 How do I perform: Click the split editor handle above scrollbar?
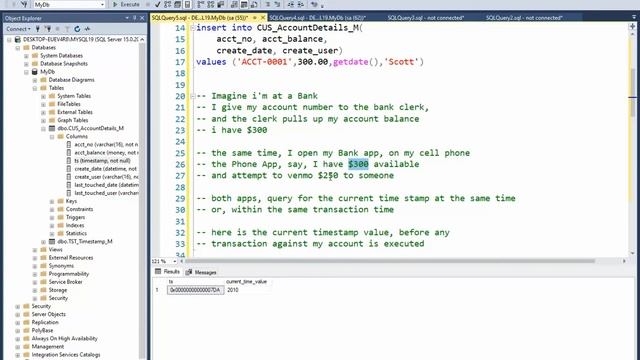click(x=632, y=27)
